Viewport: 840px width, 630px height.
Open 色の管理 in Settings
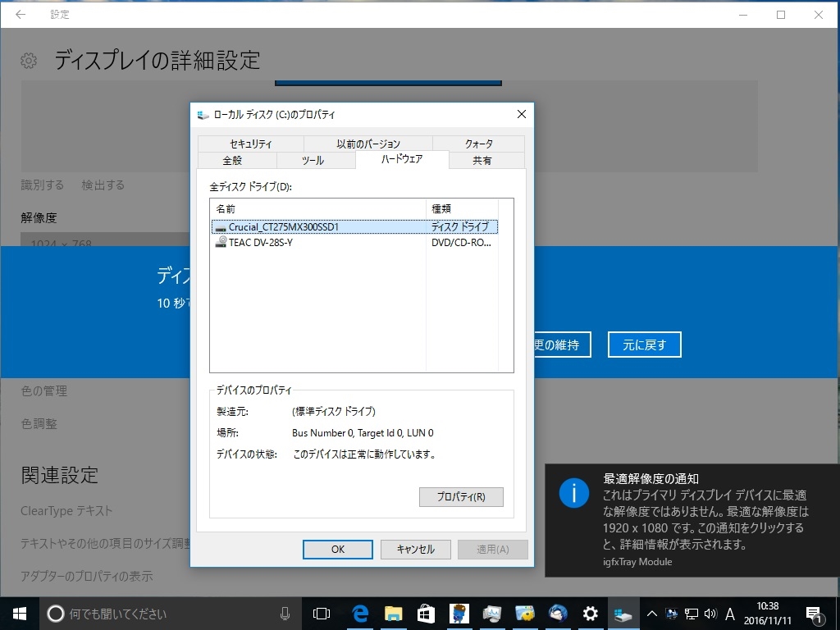click(44, 391)
